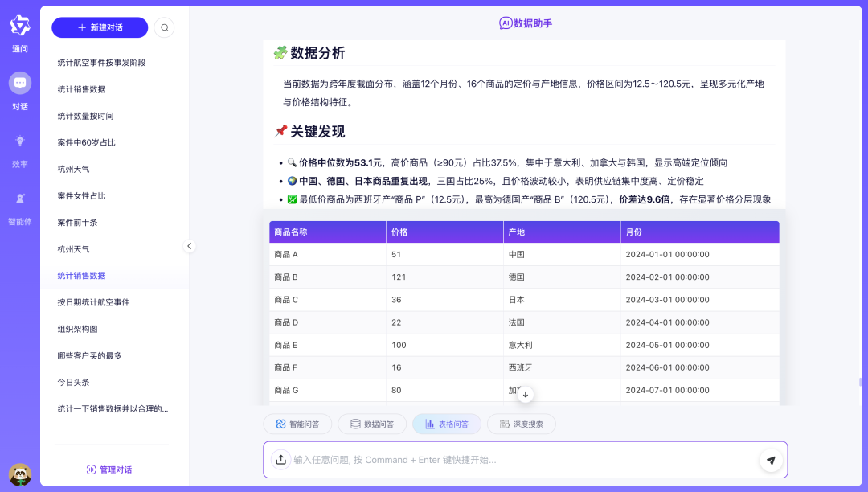This screenshot has width=868, height=492.
Task: Click the question input field
Action: click(x=522, y=460)
